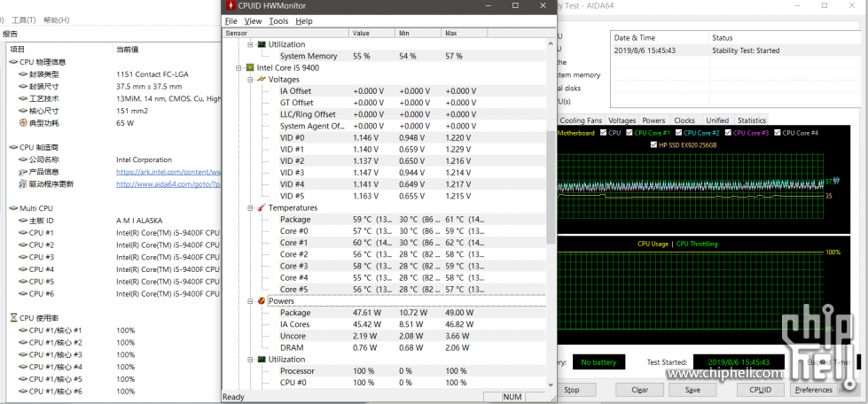The height and width of the screenshot is (404, 868).
Task: Click the Stop button in stability test
Action: point(572,390)
